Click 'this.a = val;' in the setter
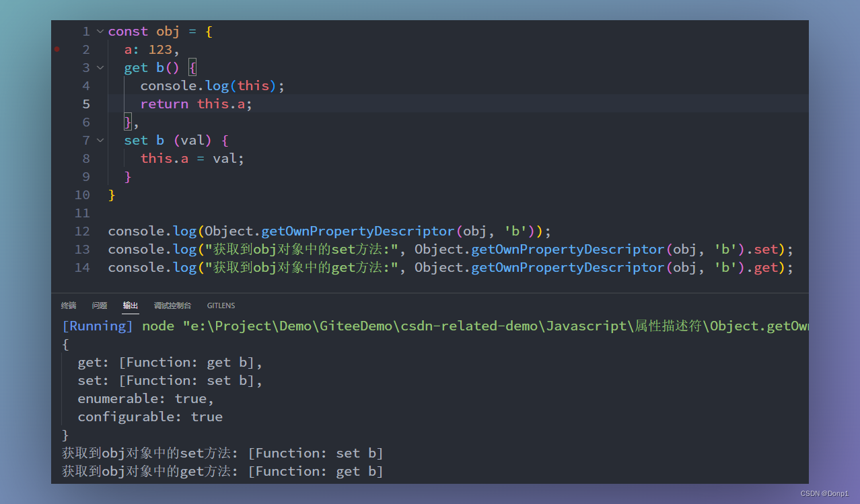This screenshot has width=860, height=504. pos(192,158)
